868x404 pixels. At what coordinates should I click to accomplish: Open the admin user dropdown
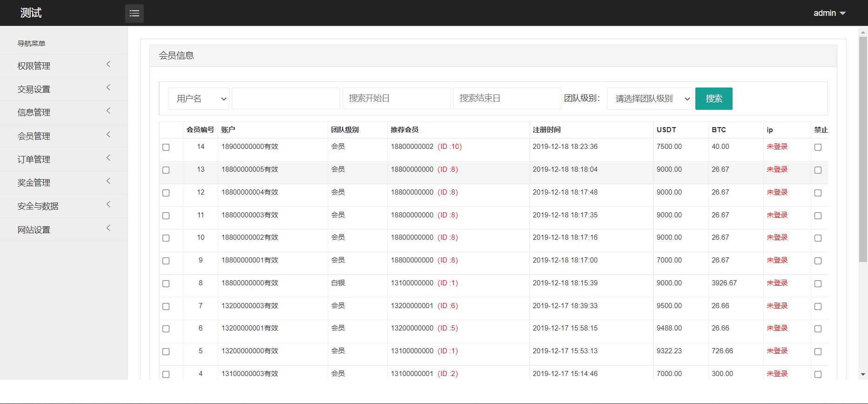pos(829,13)
